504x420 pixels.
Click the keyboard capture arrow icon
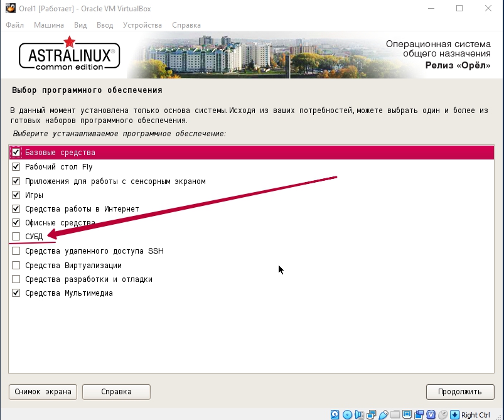pyautogui.click(x=454, y=415)
